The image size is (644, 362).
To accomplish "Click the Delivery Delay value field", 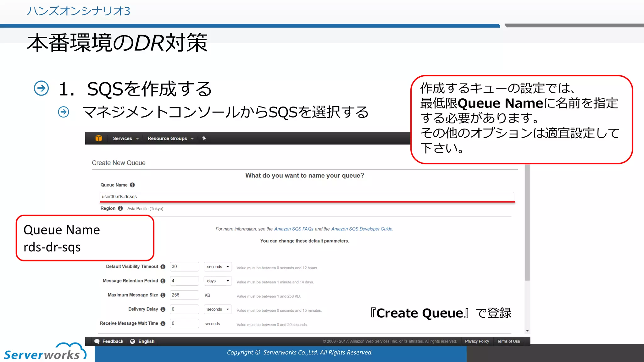I will [184, 309].
